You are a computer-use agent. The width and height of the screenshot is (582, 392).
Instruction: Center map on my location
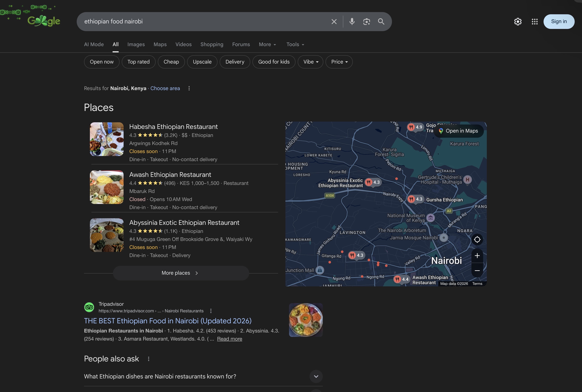[x=477, y=239]
